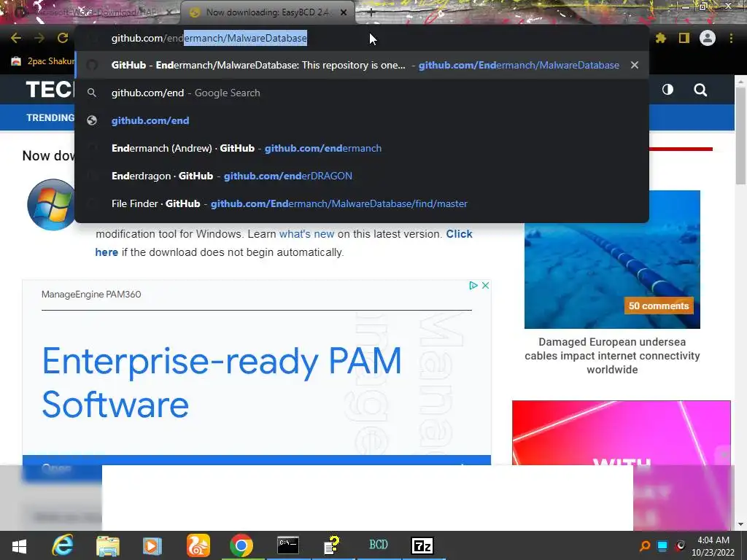Switch to Chrome in the taskbar
Viewport: 747px width, 560px height.
tap(241, 545)
